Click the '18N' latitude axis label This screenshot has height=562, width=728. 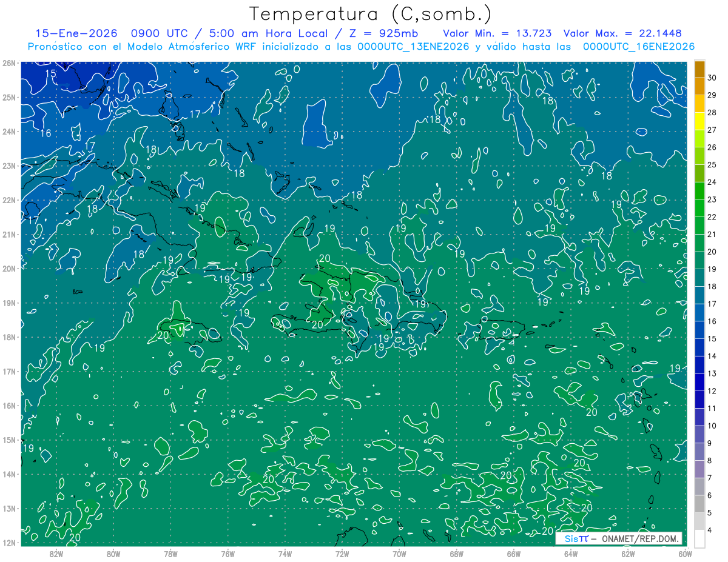pos(8,337)
